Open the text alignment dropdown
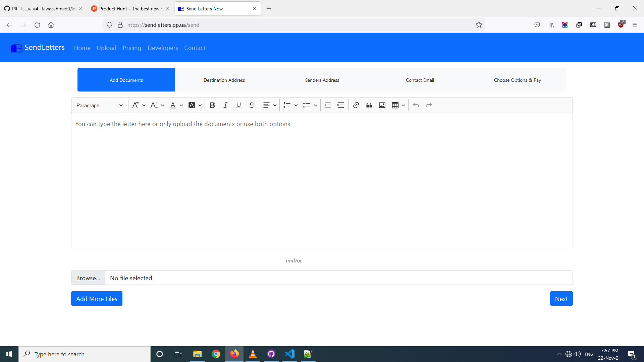Image resolution: width=644 pixels, height=362 pixels. click(270, 105)
